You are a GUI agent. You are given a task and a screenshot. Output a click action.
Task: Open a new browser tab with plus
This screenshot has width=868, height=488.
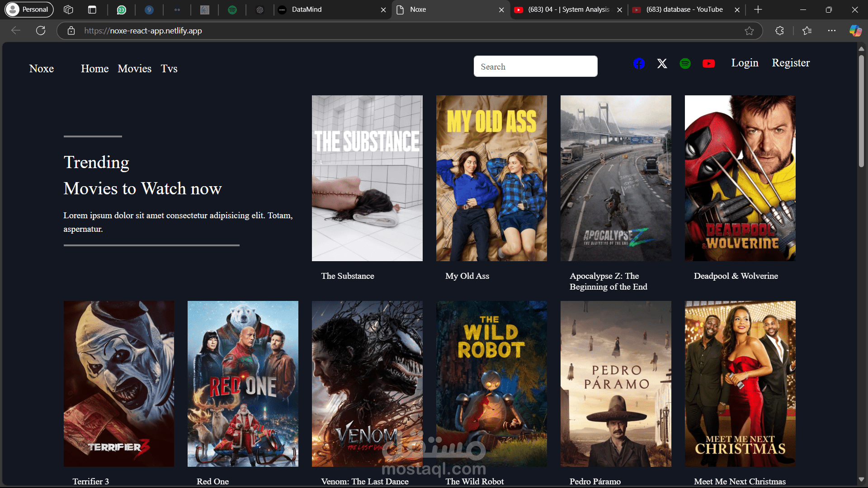(758, 9)
